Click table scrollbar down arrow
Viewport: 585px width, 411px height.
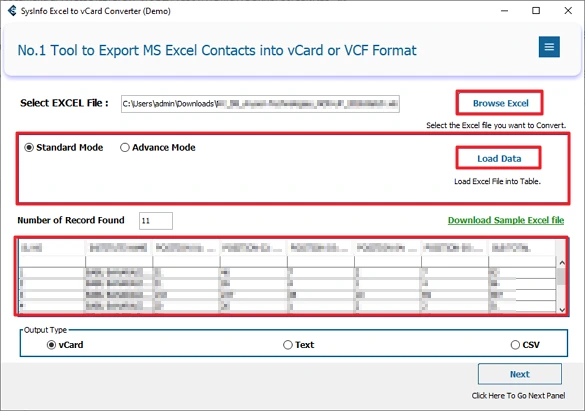coord(562,310)
